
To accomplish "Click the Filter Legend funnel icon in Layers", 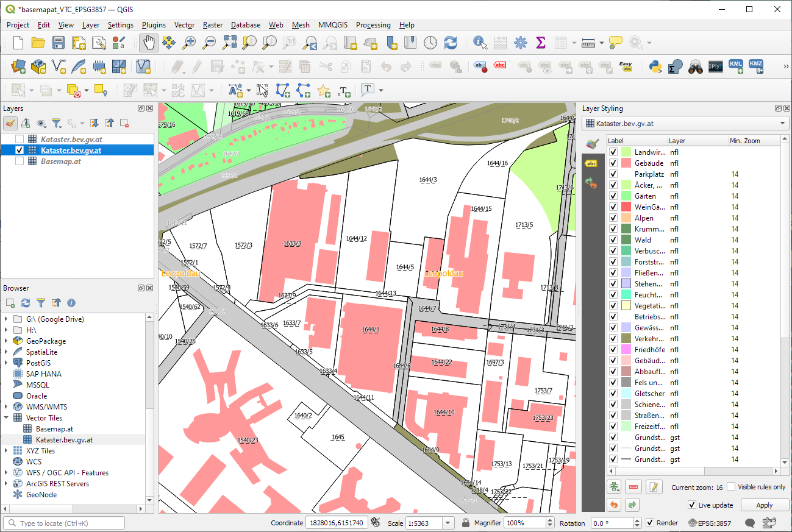I will pos(56,123).
